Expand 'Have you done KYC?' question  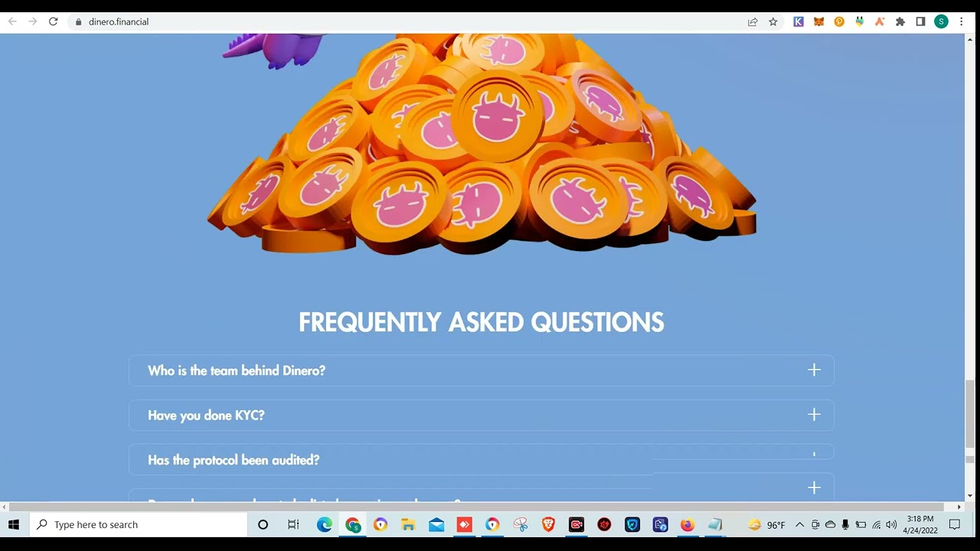click(x=482, y=415)
